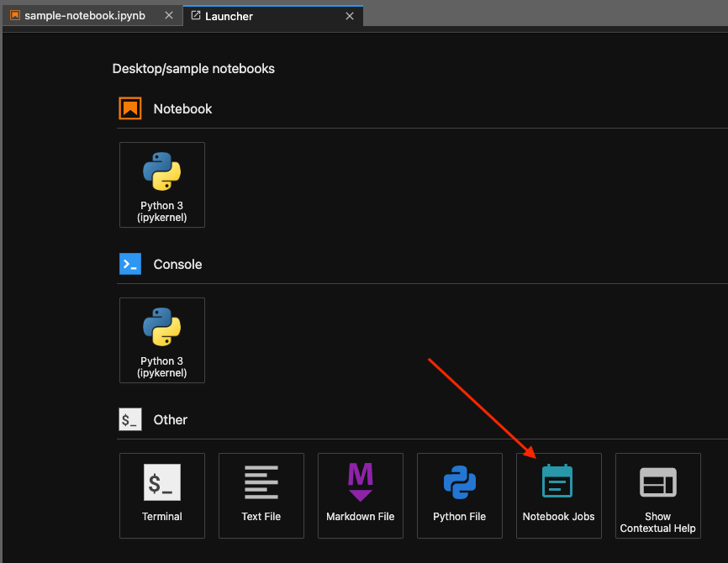This screenshot has width=728, height=563.
Task: Create a new Text File
Action: point(261,496)
